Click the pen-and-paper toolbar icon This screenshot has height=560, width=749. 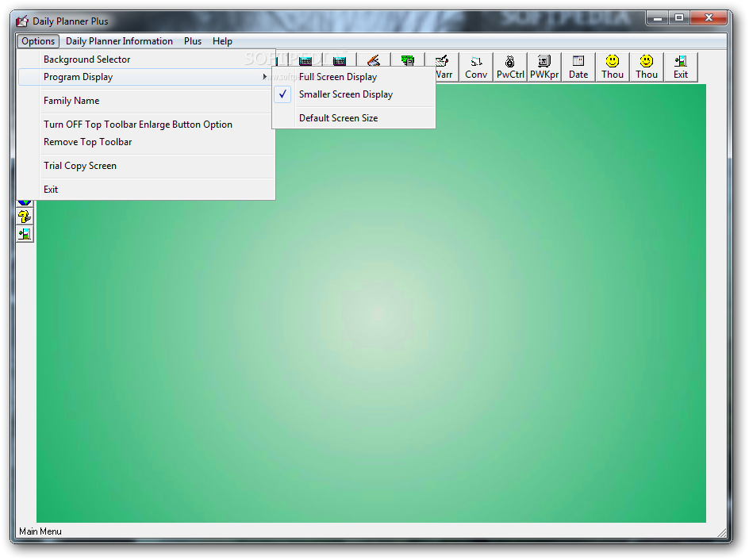(x=374, y=60)
